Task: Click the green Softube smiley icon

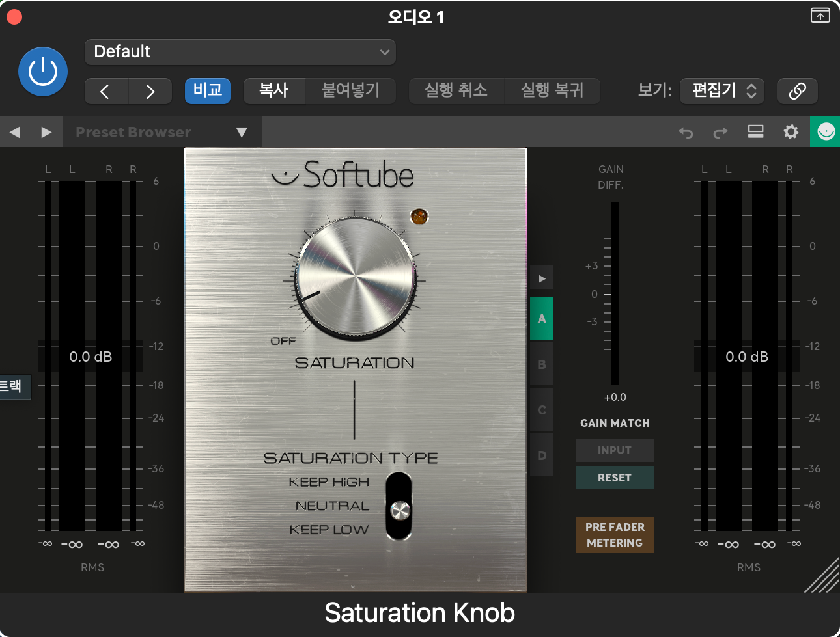Action: [x=825, y=132]
